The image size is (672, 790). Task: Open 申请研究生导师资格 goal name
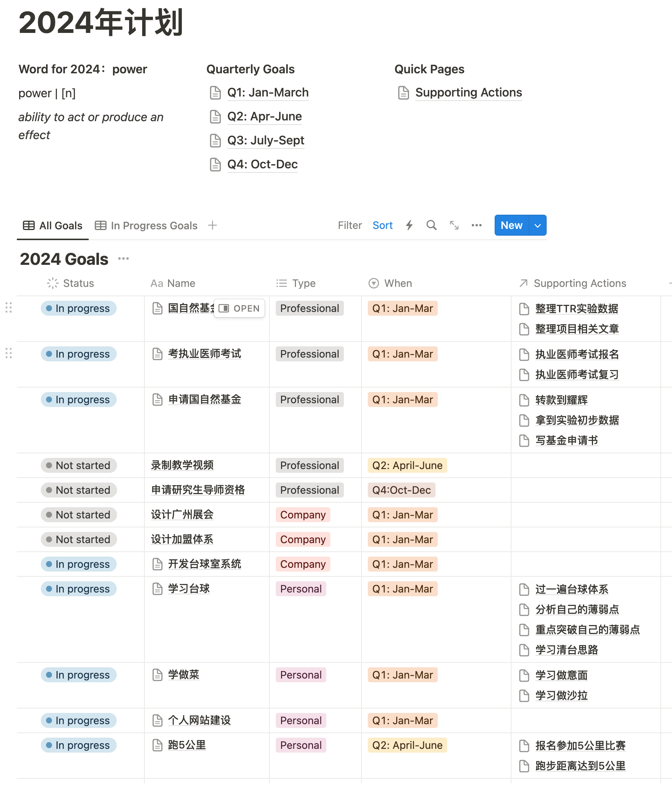[198, 490]
